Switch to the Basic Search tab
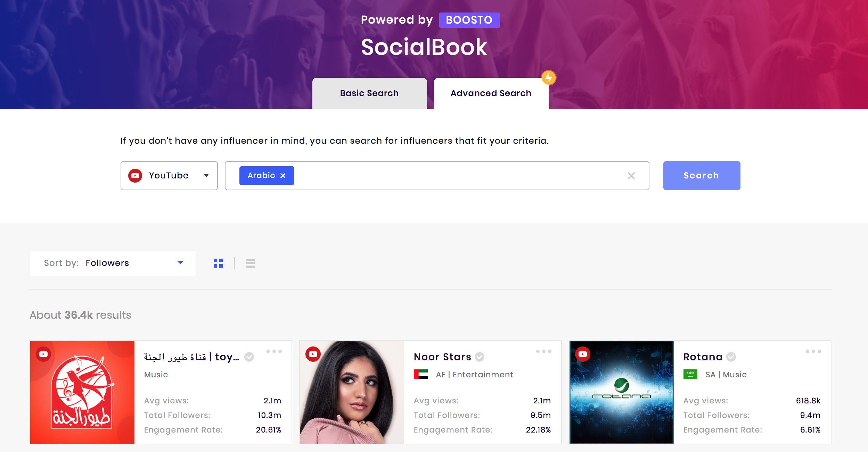The width and height of the screenshot is (868, 452). [x=370, y=93]
